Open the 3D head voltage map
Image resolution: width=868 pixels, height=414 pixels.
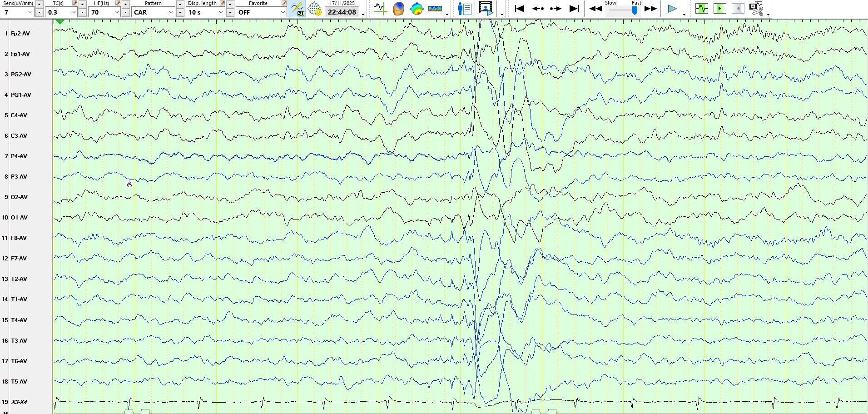click(x=398, y=9)
